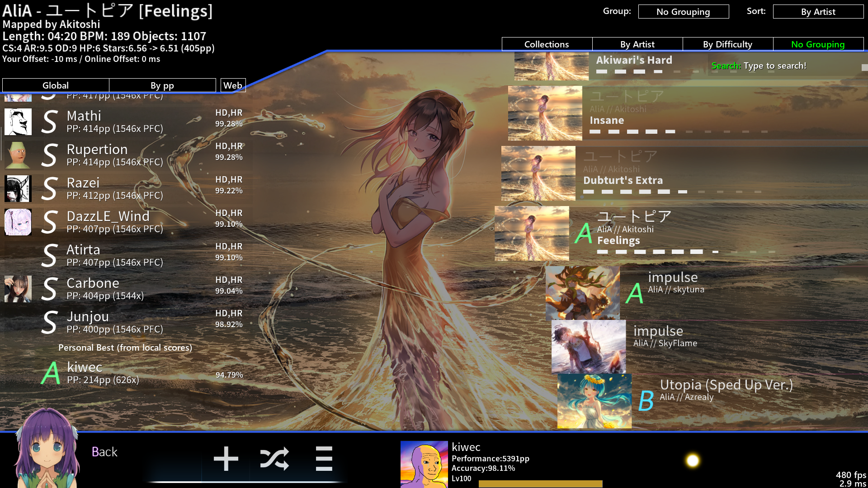The width and height of the screenshot is (868, 488).
Task: Open the Group dropdown showing No Grouping
Action: 683,12
